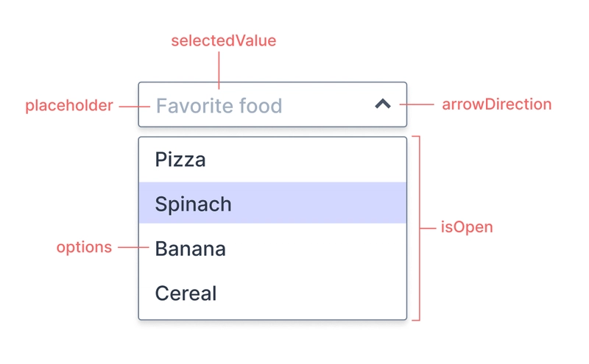This screenshot has height=364, width=589.
Task: Click the red options annotation label
Action: click(84, 247)
